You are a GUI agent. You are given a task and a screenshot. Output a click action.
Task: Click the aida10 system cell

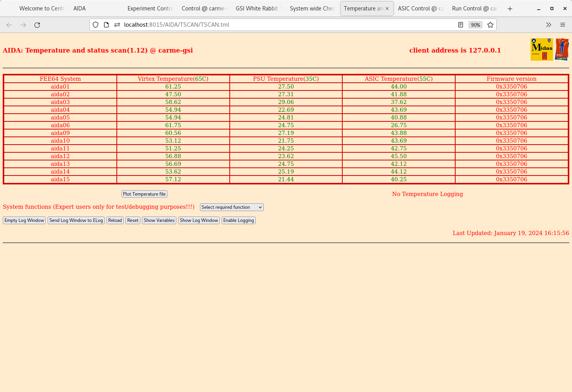click(60, 141)
